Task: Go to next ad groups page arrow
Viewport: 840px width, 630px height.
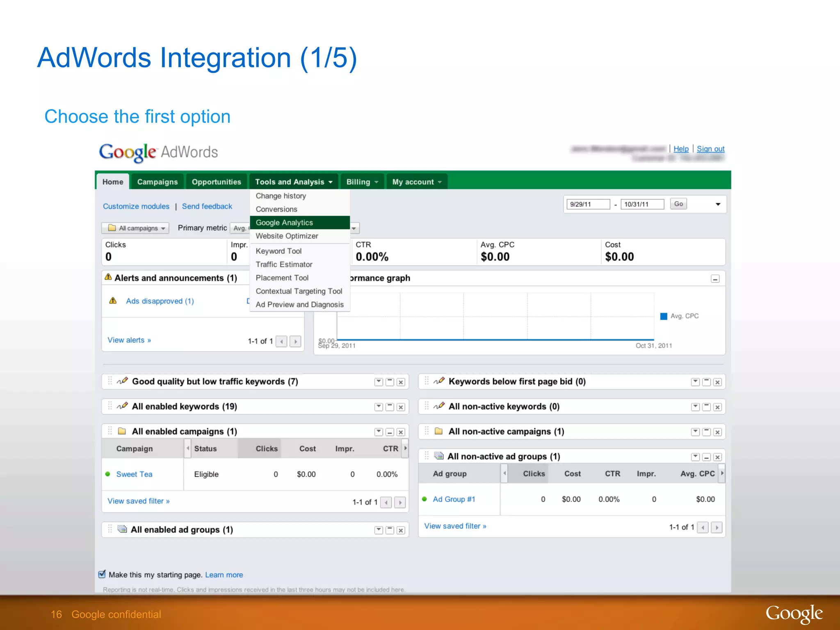Action: pyautogui.click(x=717, y=527)
